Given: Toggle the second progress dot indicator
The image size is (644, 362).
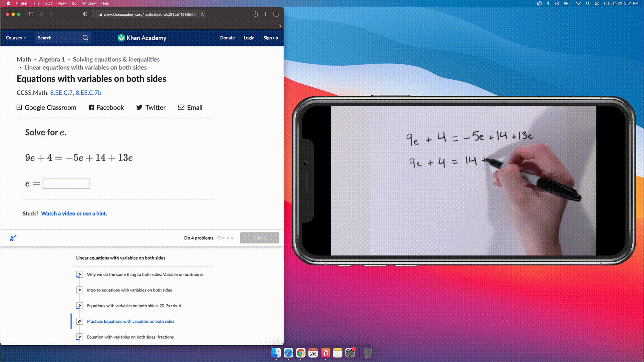Looking at the screenshot, I should coord(223,238).
